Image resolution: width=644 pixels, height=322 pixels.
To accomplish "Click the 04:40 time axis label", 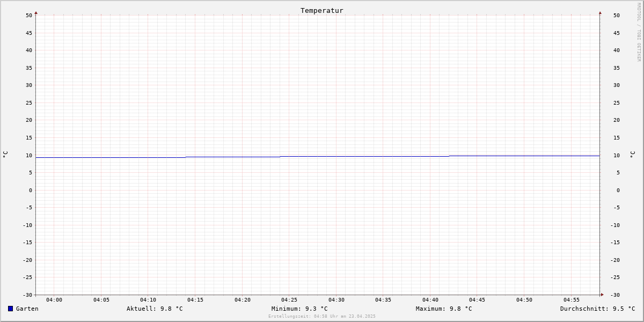I will (430, 299).
